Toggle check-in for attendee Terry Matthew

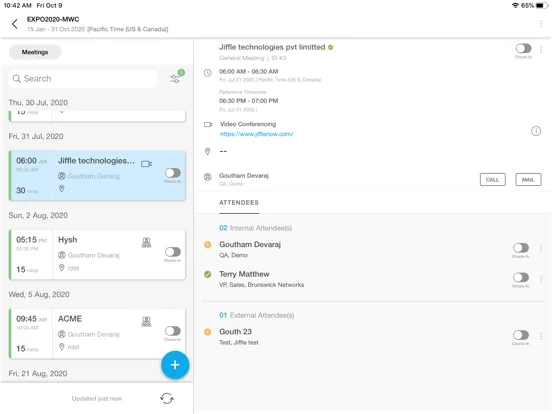click(521, 277)
